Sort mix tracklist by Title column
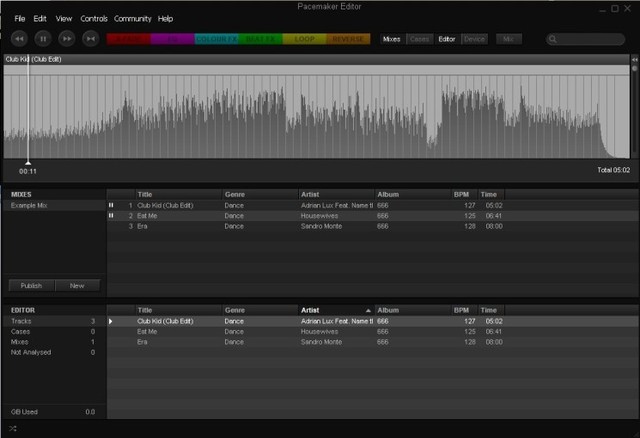The height and width of the screenshot is (438, 640). tap(178, 194)
